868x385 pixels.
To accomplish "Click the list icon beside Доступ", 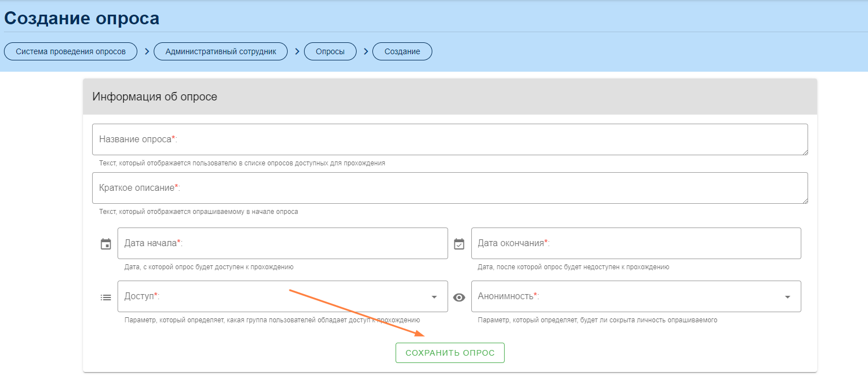I will click(106, 297).
